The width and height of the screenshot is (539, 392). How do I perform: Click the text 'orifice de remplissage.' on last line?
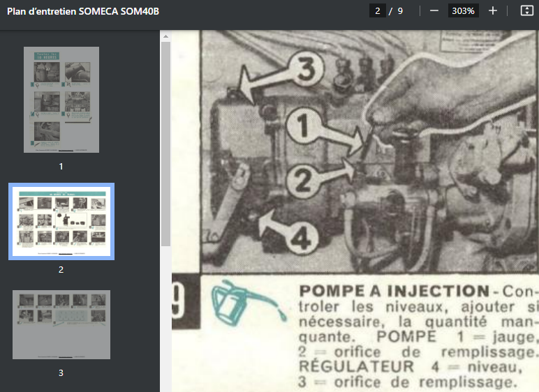(x=426, y=382)
